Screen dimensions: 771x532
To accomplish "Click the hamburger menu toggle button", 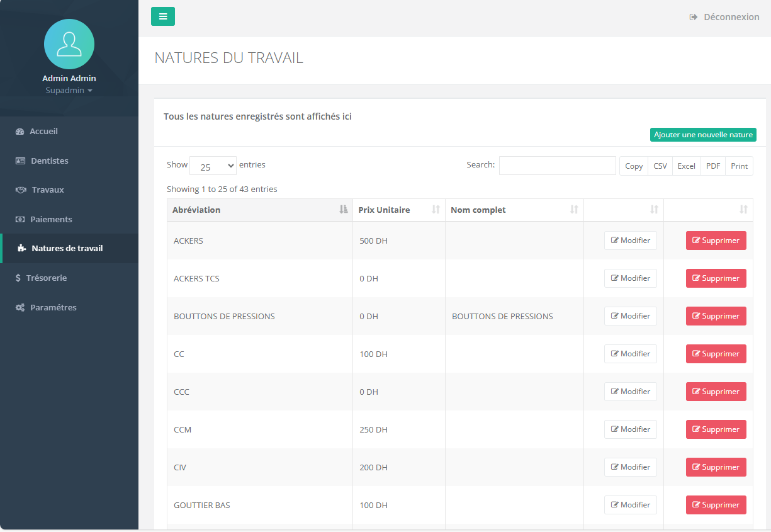I will coord(162,16).
